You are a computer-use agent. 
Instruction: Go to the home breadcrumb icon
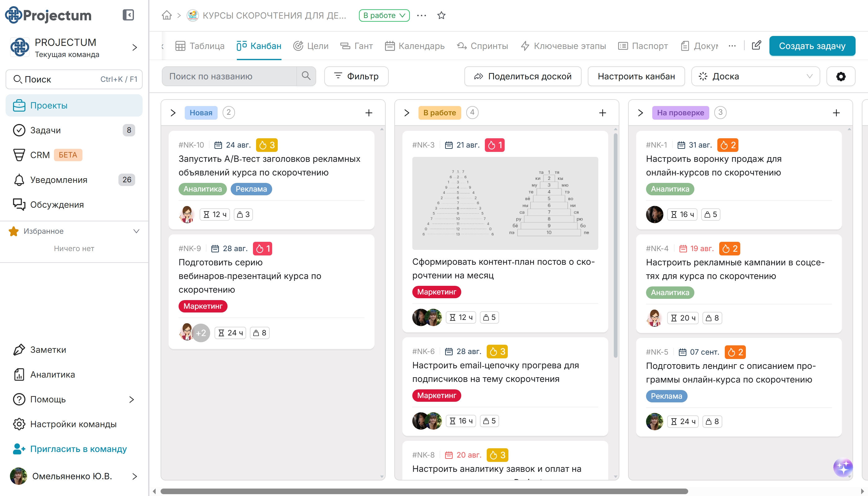166,15
